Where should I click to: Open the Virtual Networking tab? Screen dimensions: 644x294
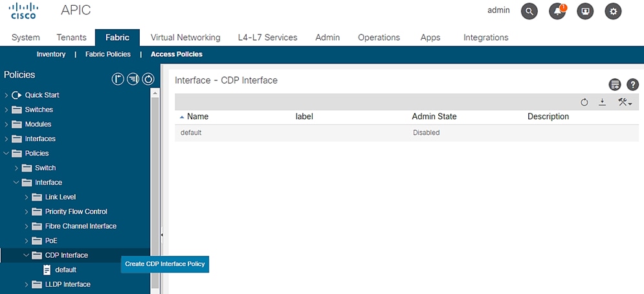(x=185, y=38)
